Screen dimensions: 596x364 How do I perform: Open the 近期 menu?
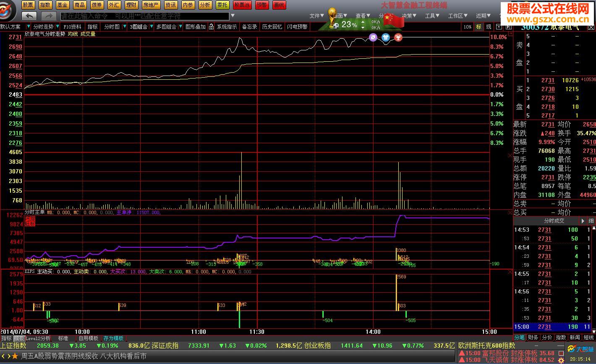coord(484,16)
